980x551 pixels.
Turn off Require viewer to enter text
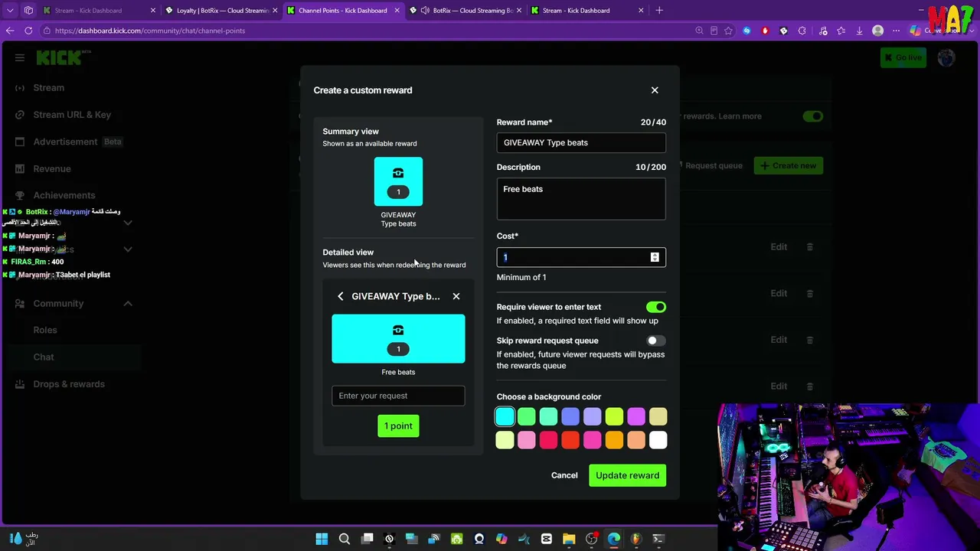[x=656, y=307]
